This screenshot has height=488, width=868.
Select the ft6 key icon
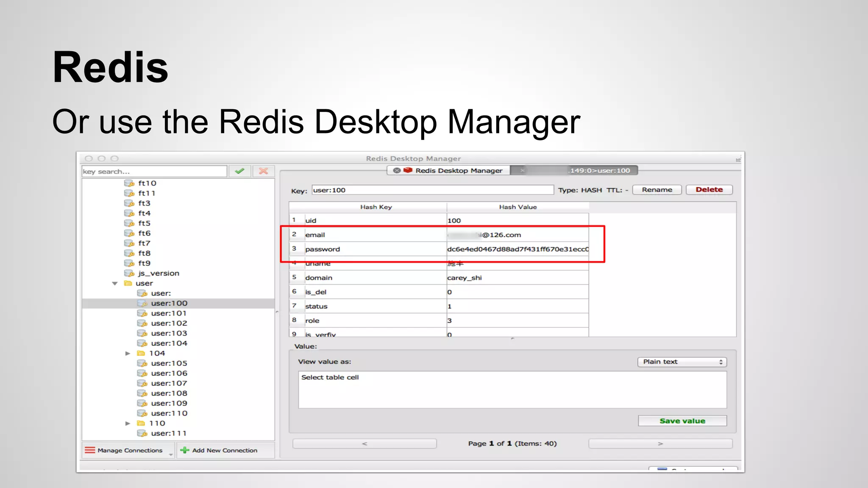(129, 233)
